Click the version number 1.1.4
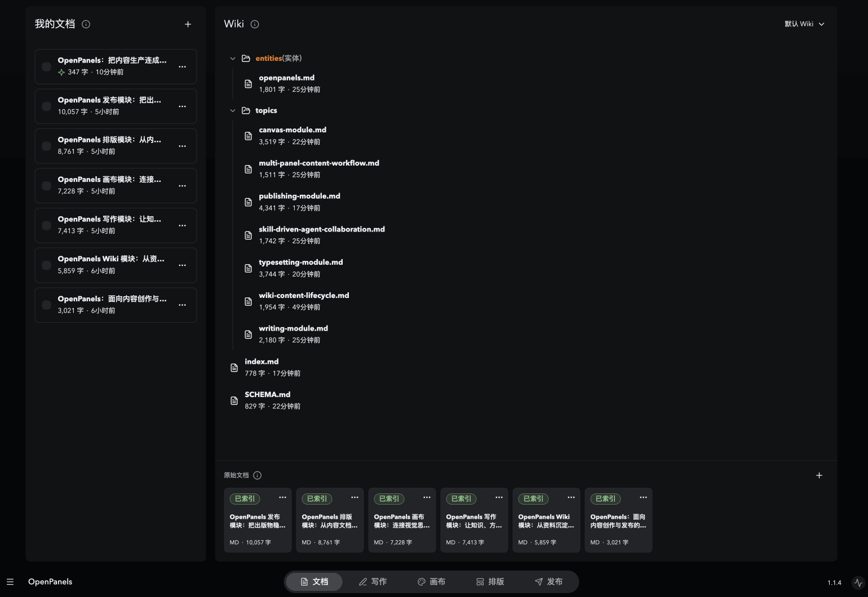 (834, 583)
